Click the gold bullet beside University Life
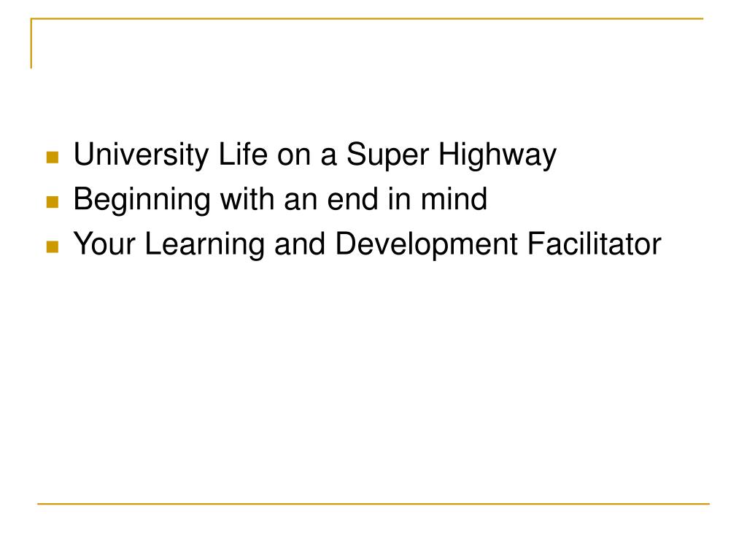Screen dimensions: 747x560 click(53, 157)
